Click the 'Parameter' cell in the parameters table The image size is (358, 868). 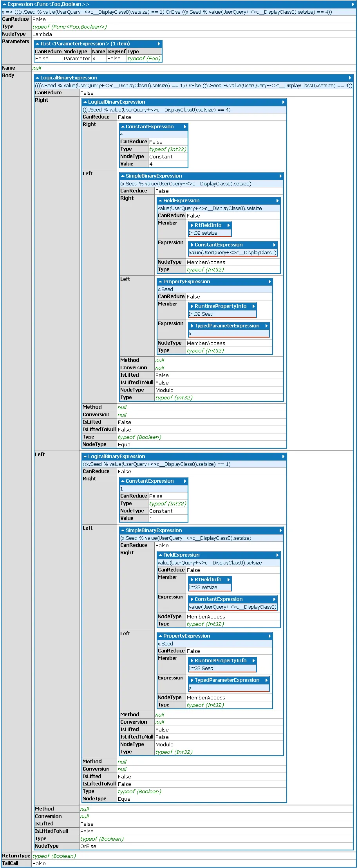tap(77, 59)
